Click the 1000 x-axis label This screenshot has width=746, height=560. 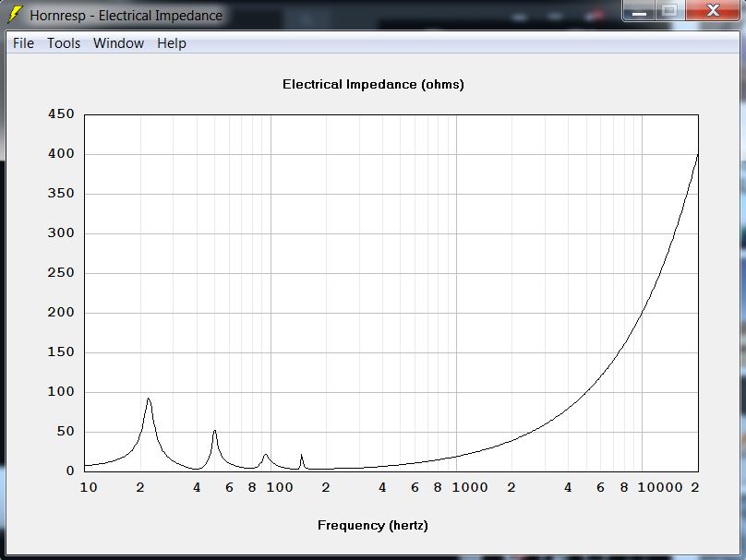click(x=470, y=487)
